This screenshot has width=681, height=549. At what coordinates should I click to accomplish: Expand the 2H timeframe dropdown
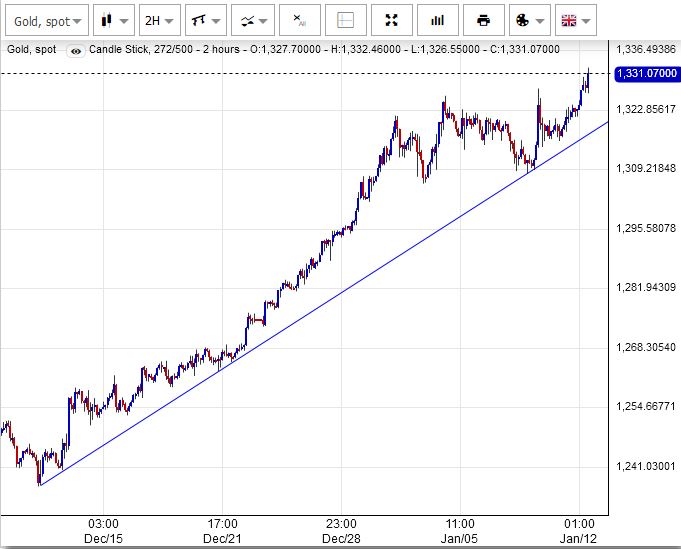pos(159,20)
